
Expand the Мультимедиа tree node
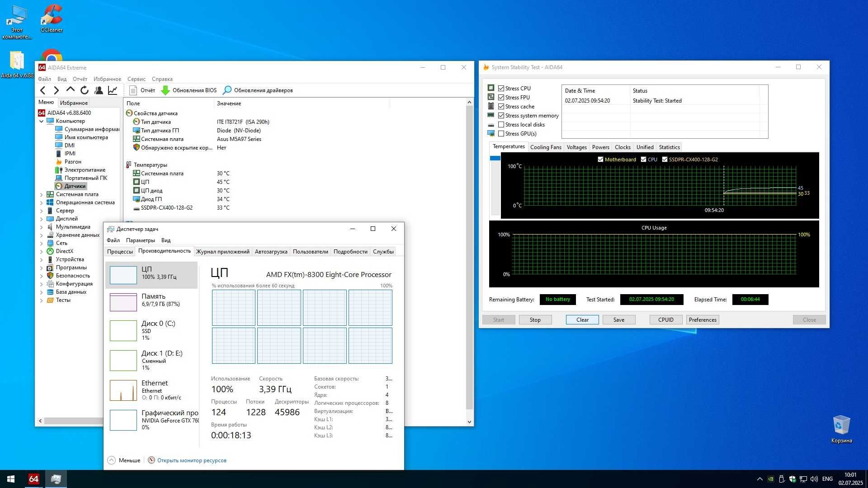(42, 227)
